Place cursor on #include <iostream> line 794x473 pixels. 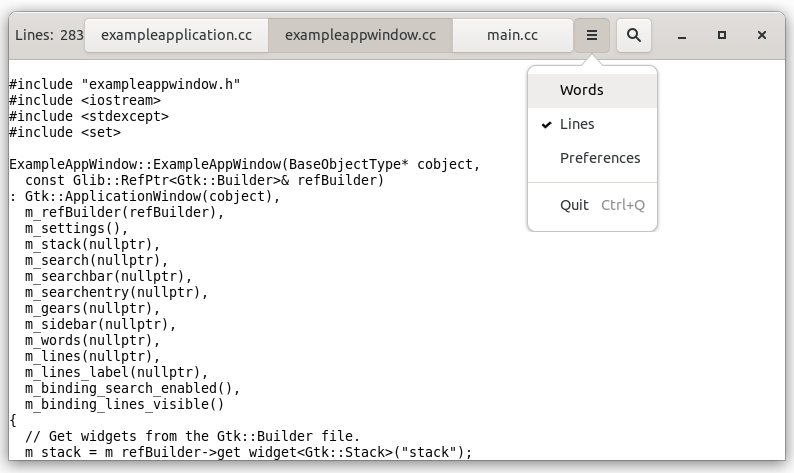click(85, 100)
